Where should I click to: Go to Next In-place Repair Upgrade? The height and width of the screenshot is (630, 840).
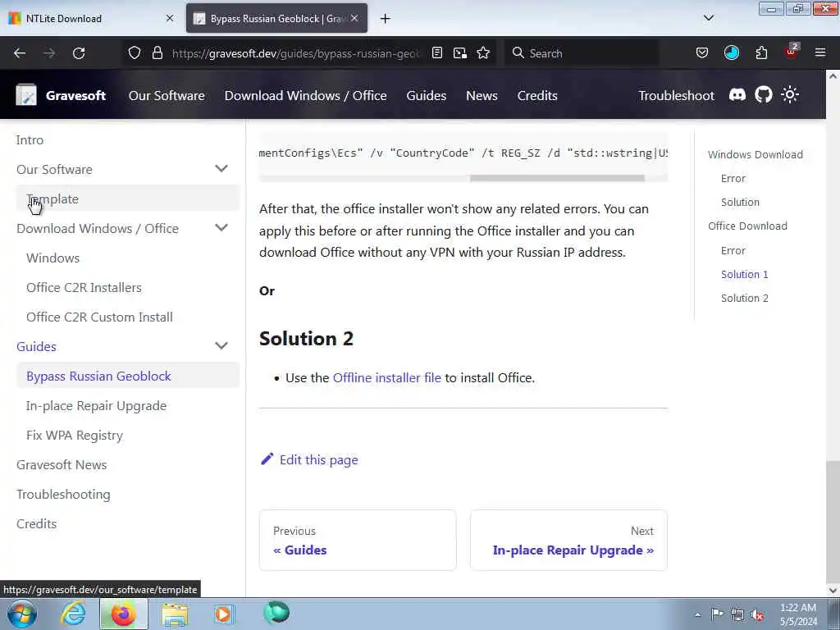point(569,540)
